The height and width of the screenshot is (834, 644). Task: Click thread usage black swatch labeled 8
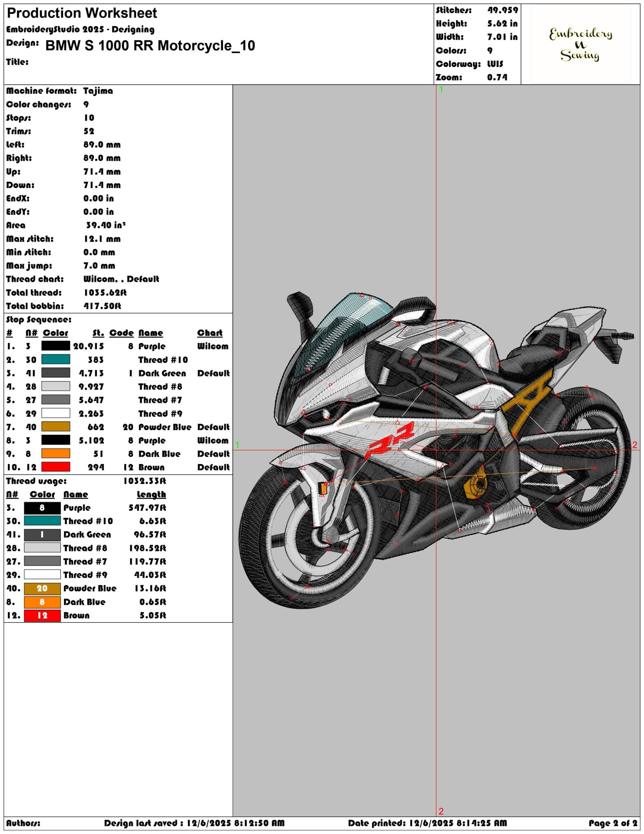[x=42, y=508]
